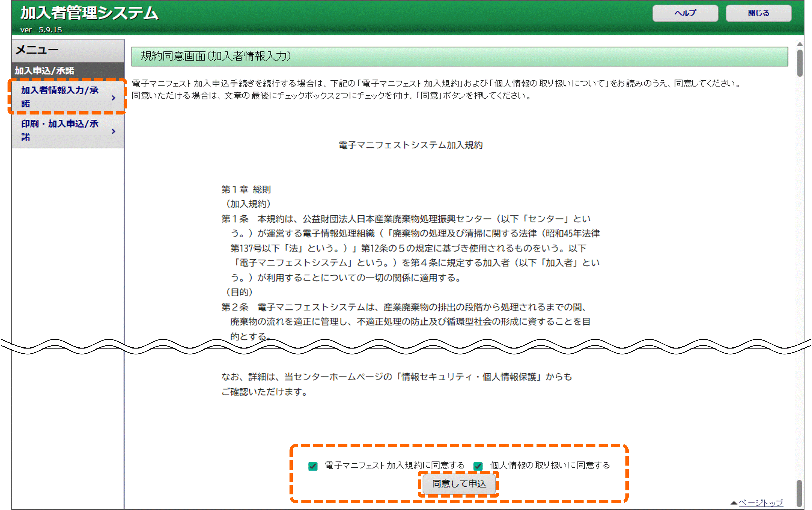The width and height of the screenshot is (812, 510).
Task: Click the (加入規約) clause label
Action: [248, 204]
